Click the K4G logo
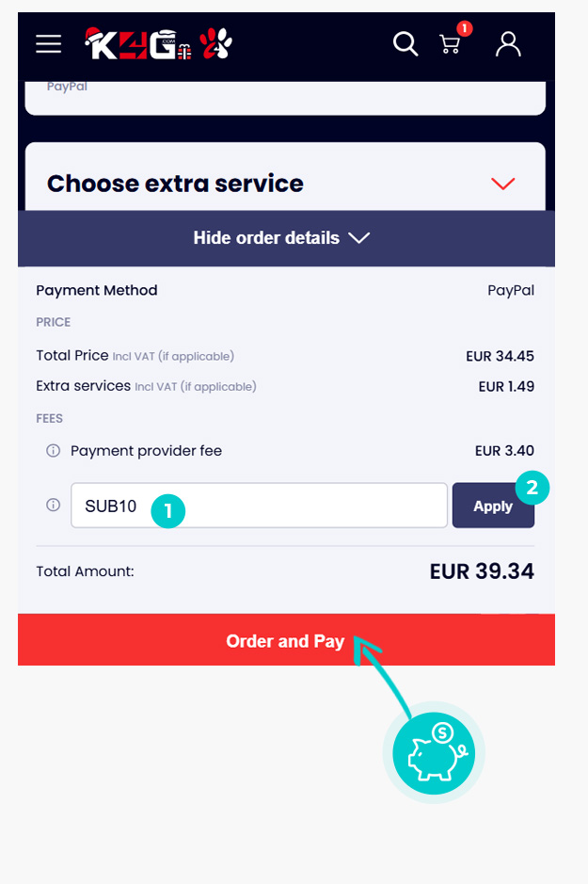This screenshot has width=588, height=884. [138, 43]
